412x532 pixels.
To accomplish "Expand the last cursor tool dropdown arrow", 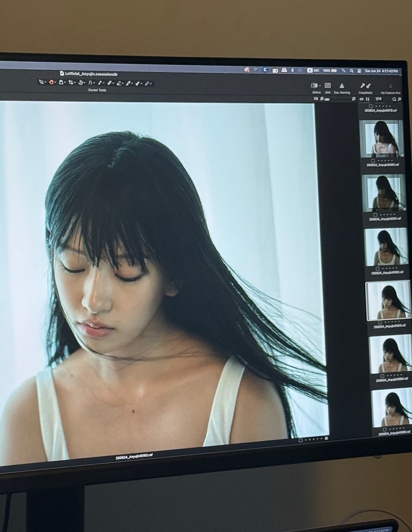I will (x=151, y=83).
